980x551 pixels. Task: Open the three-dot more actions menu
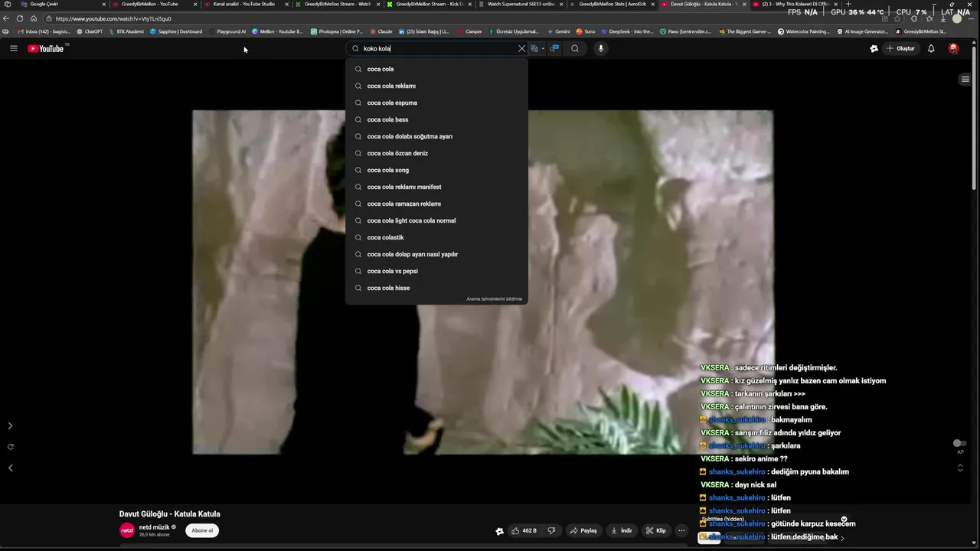click(x=681, y=530)
